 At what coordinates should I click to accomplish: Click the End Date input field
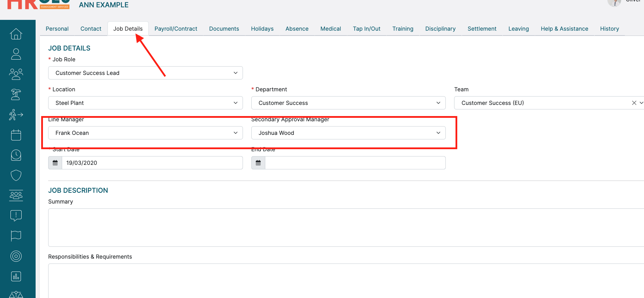tap(355, 163)
